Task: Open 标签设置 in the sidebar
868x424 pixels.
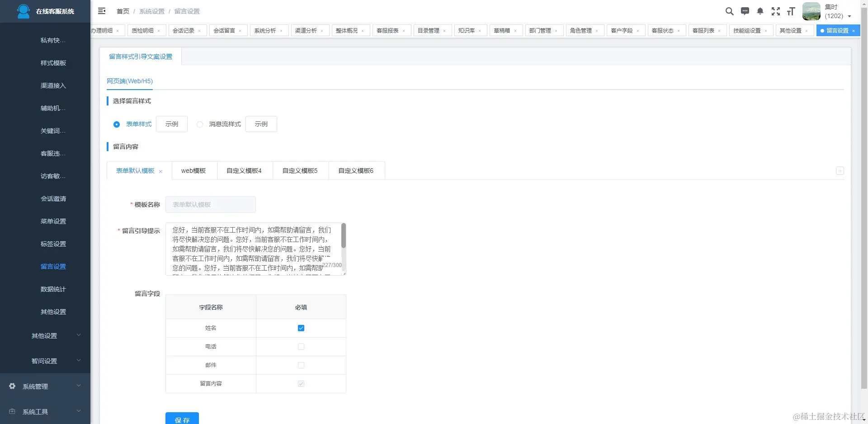Action: tap(53, 244)
